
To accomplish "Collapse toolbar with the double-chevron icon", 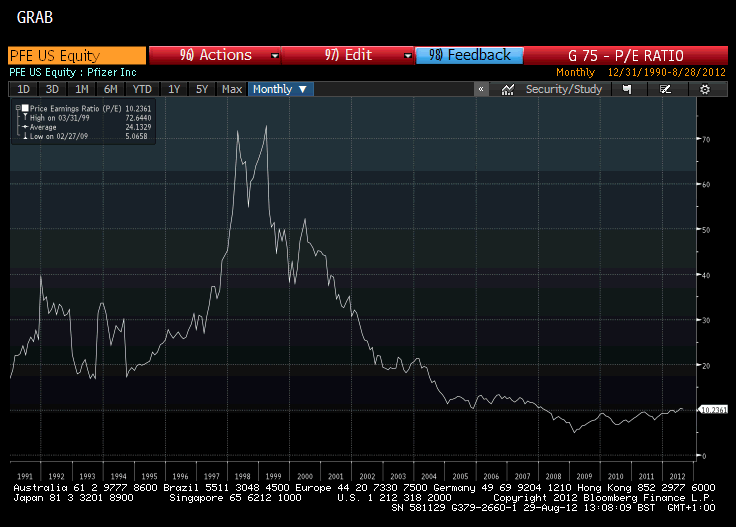I will (x=481, y=89).
